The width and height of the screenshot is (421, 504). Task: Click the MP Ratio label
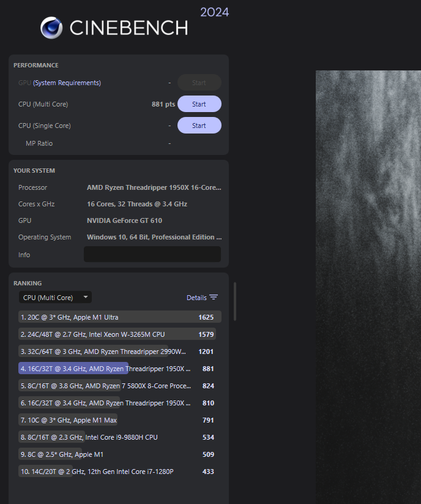click(x=39, y=143)
